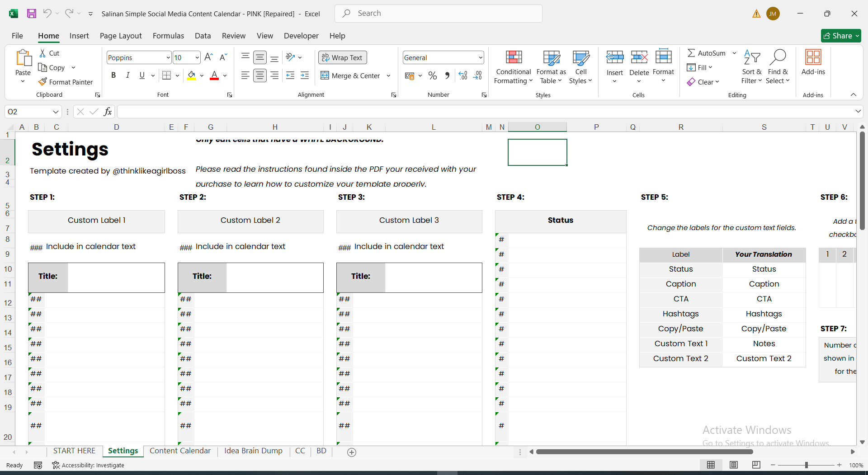Image resolution: width=868 pixels, height=475 pixels.
Task: Switch to Page Layout view in status bar
Action: coord(734,465)
